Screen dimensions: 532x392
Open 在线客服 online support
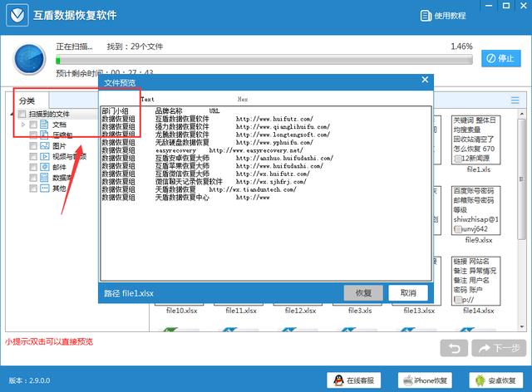(354, 380)
